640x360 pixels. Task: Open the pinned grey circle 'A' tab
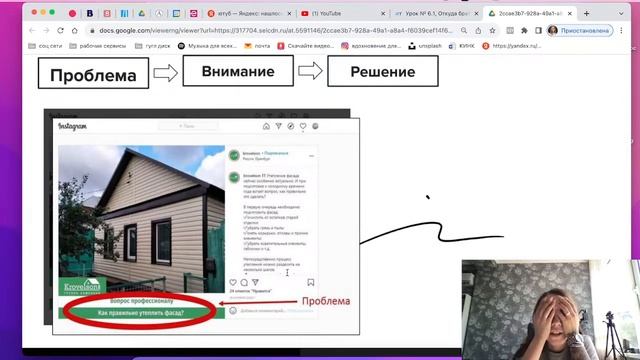pyautogui.click(x=159, y=13)
